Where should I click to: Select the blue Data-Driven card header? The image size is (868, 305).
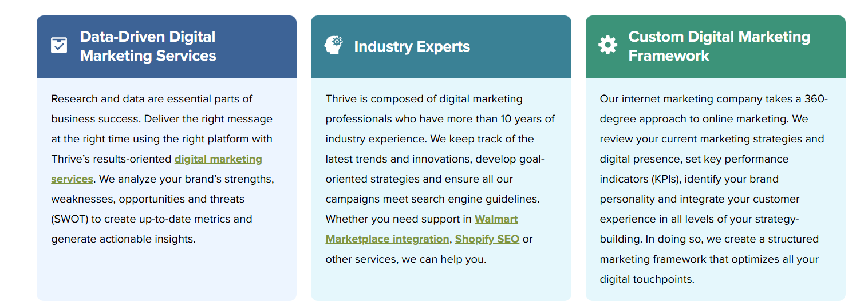(x=167, y=47)
